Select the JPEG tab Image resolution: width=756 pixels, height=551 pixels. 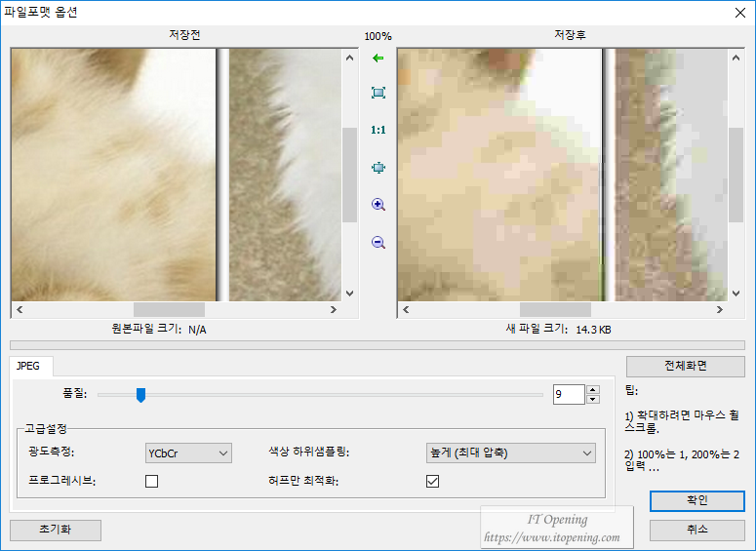pyautogui.click(x=30, y=367)
